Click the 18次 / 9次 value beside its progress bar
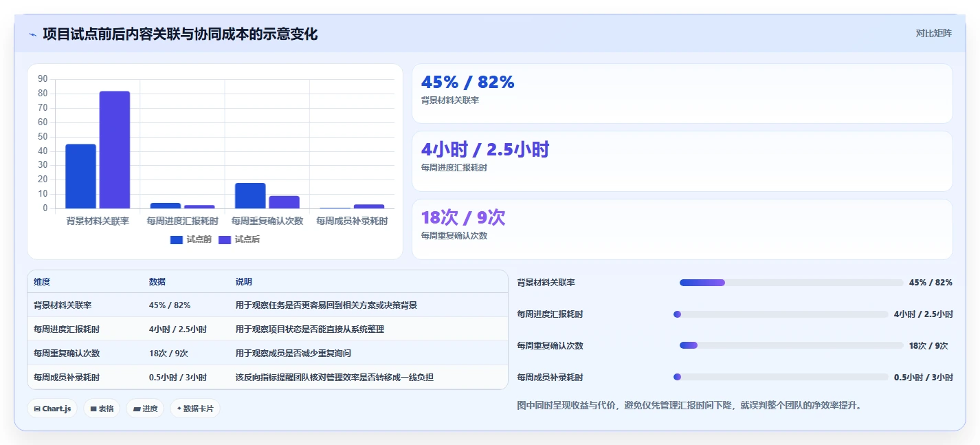The width and height of the screenshot is (980, 445). [928, 346]
